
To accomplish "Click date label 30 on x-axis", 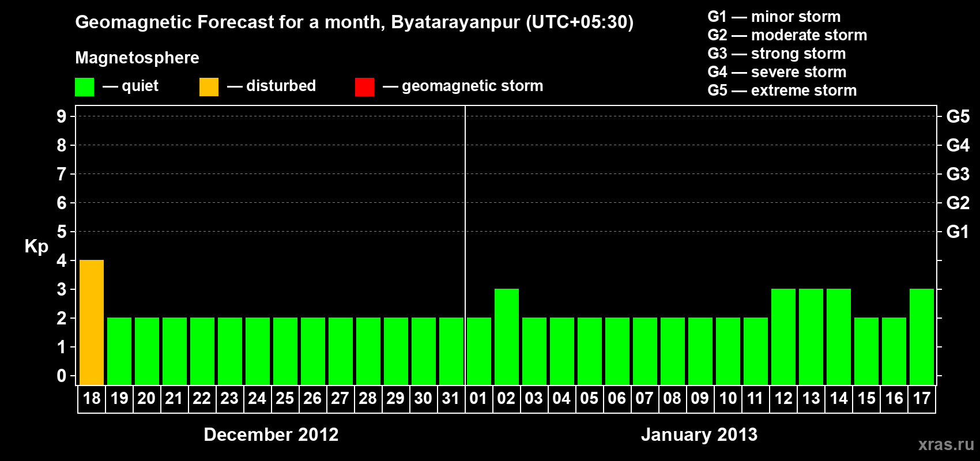I will pyautogui.click(x=423, y=398).
